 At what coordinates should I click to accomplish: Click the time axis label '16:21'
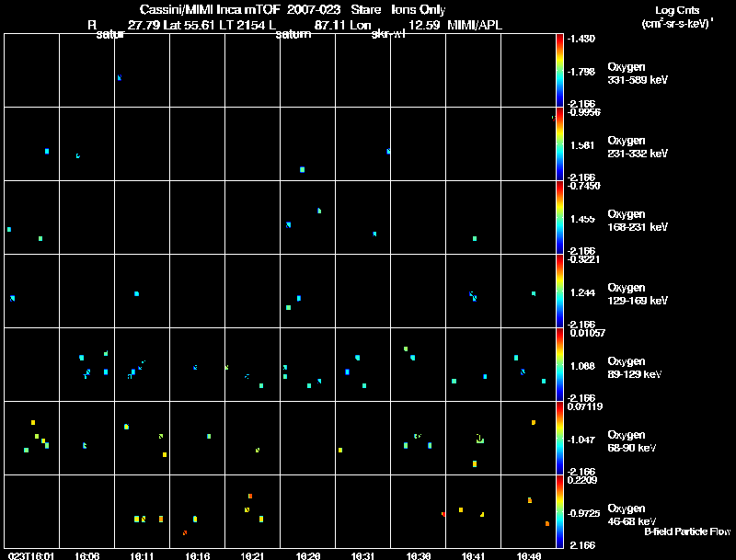point(252,556)
